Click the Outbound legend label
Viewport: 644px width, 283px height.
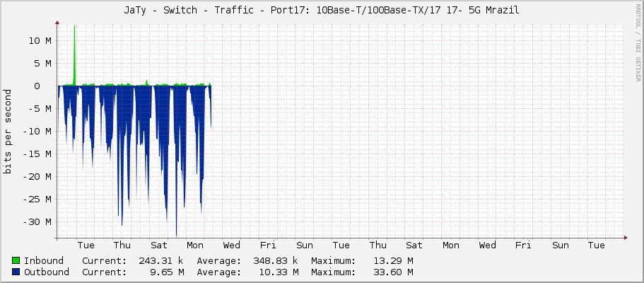[x=47, y=272]
